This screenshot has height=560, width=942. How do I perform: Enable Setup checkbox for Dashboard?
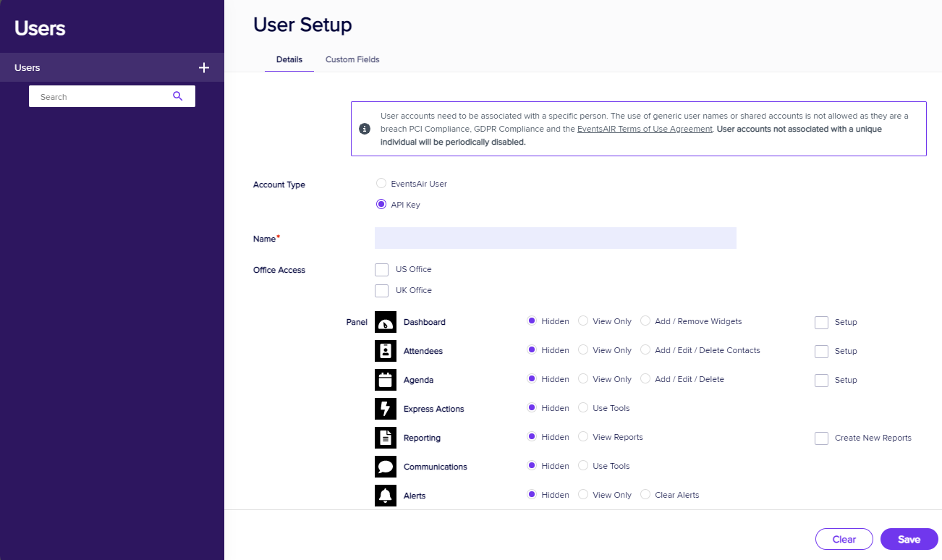821,323
